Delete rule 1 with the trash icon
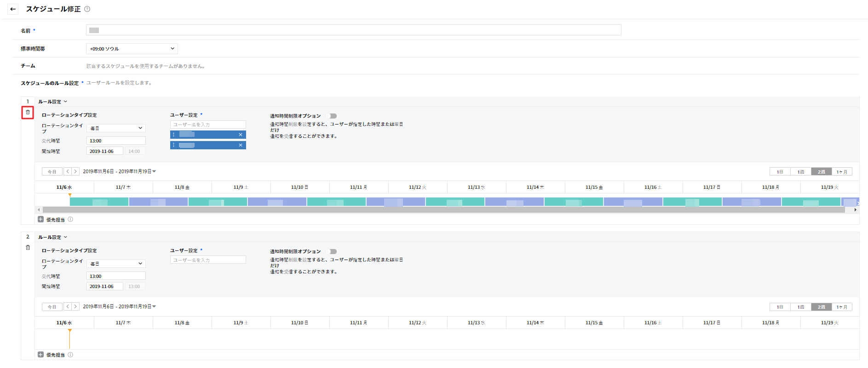This screenshot has width=868, height=368. 28,112
